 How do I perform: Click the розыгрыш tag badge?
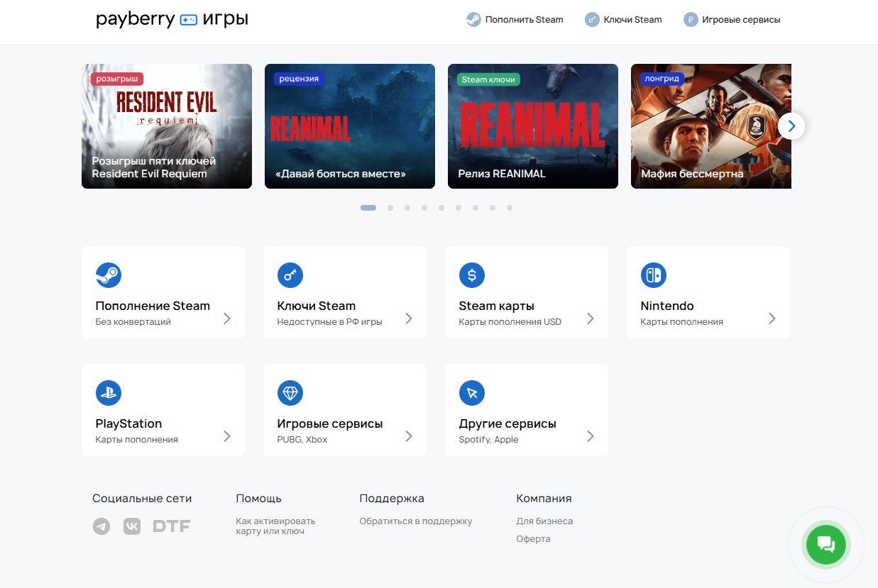click(x=117, y=79)
